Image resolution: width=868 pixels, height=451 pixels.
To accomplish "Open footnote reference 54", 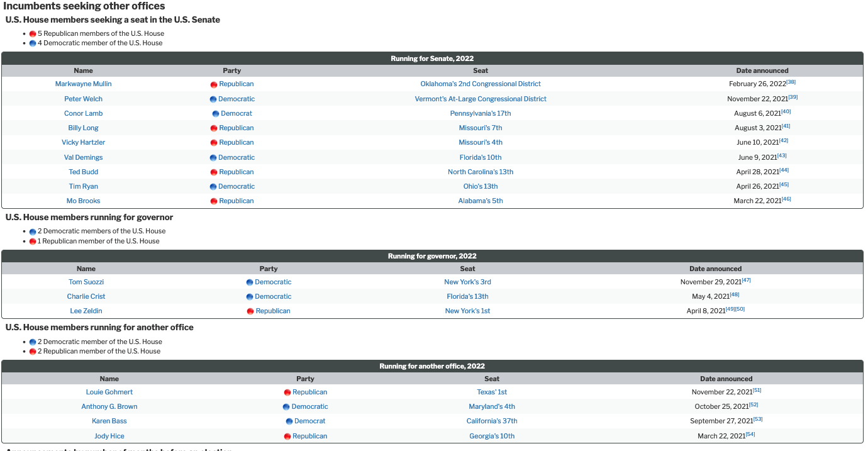I will point(750,434).
